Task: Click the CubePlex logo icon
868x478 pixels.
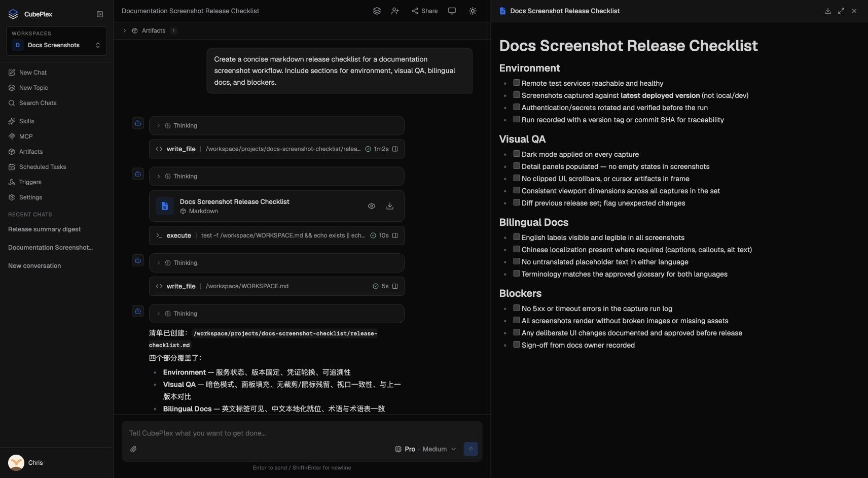Action: 13,14
